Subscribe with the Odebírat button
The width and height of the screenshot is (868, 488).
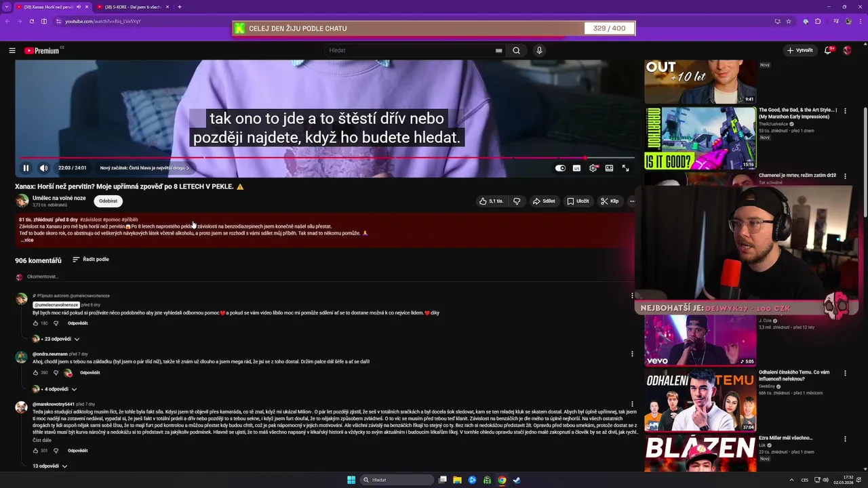point(108,201)
